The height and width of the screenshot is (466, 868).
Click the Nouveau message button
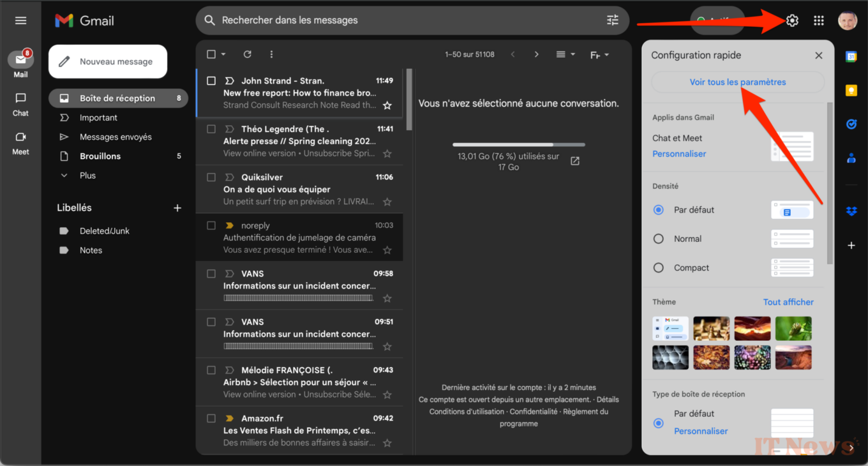click(108, 61)
